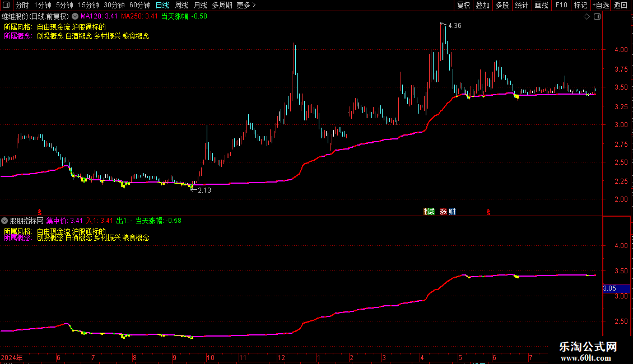Click the 集中价: 3.41 value
This screenshot has width=633, height=364.
(64, 221)
